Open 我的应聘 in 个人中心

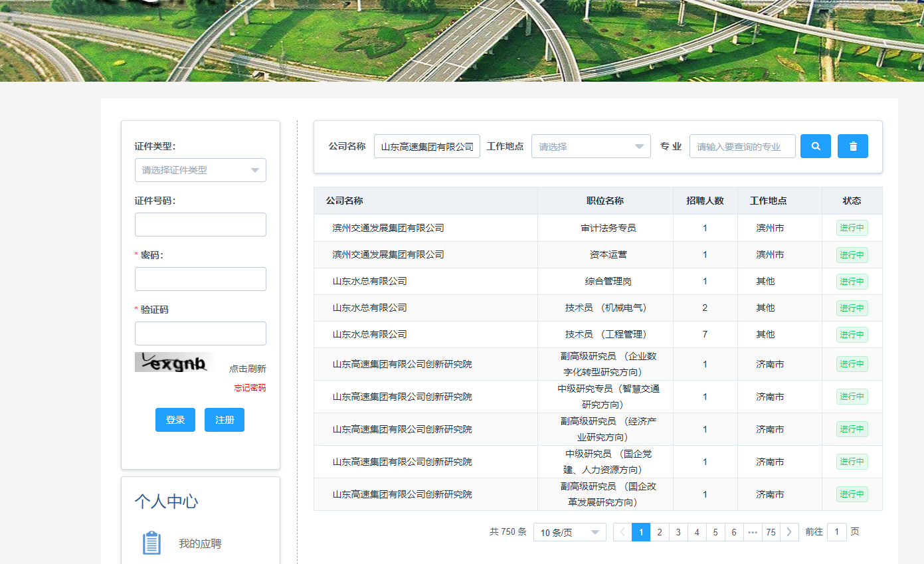pyautogui.click(x=200, y=543)
